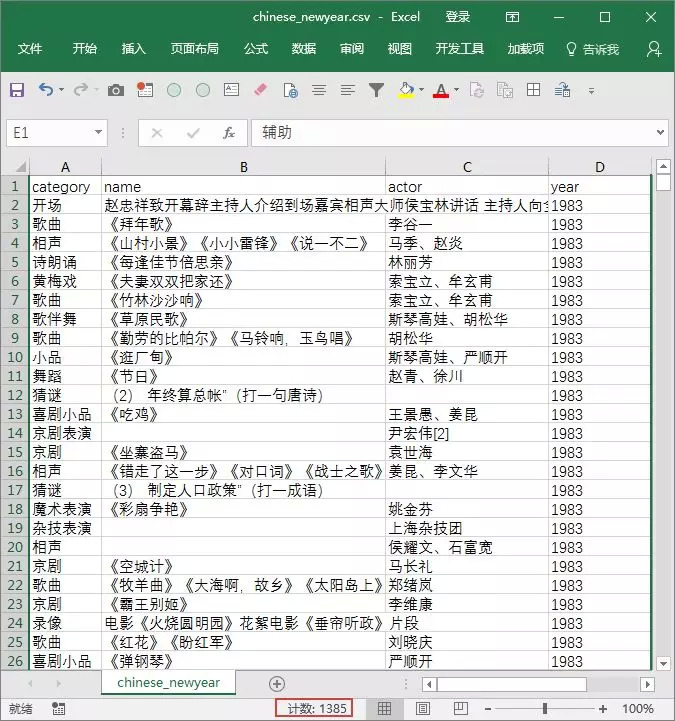Click the Save icon in quick access toolbar

(x=17, y=90)
